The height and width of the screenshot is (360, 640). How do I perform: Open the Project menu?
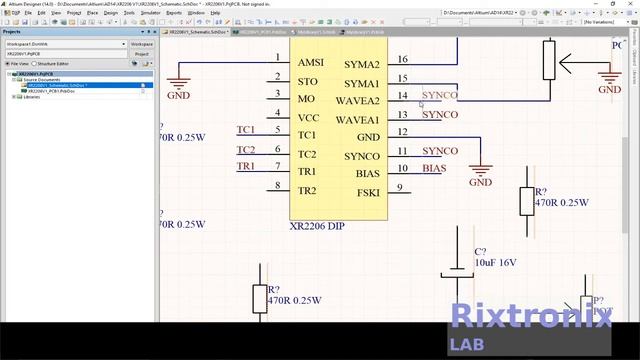(x=74, y=13)
